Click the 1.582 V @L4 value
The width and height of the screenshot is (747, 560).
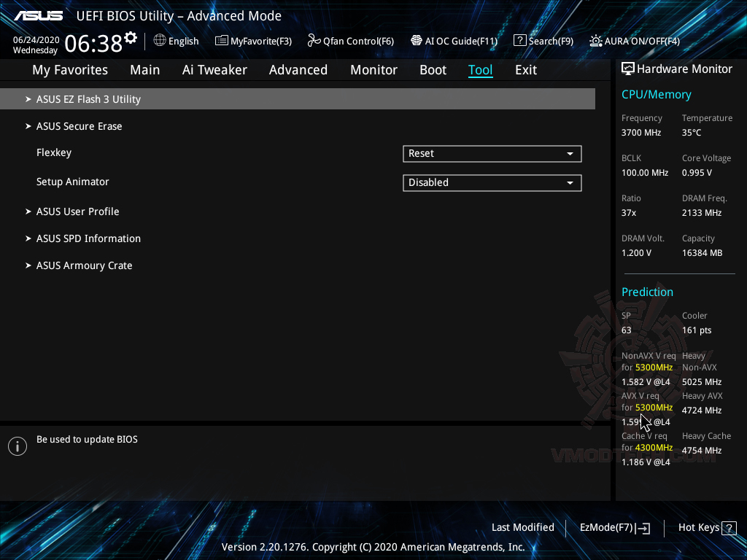pos(646,382)
